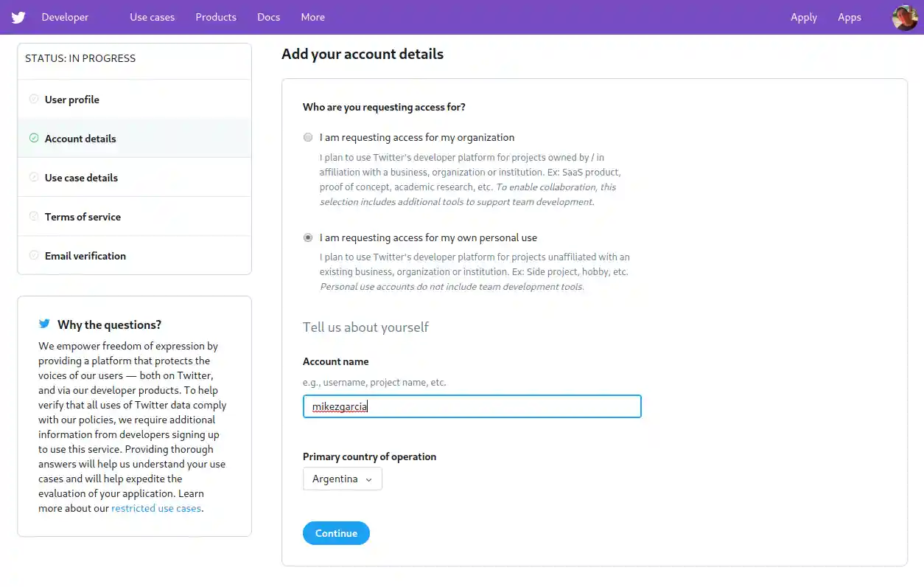924x587 pixels.
Task: Click inside the Account name field
Action: [x=472, y=406]
